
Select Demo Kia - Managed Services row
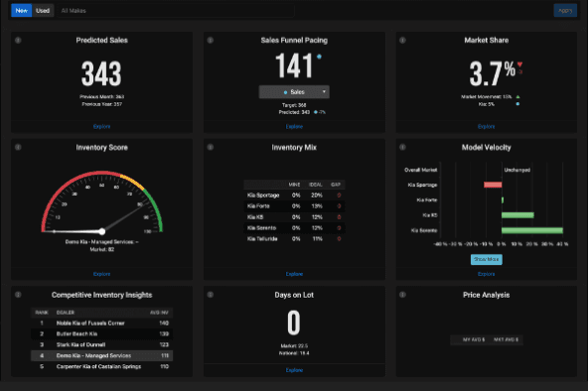click(x=101, y=356)
